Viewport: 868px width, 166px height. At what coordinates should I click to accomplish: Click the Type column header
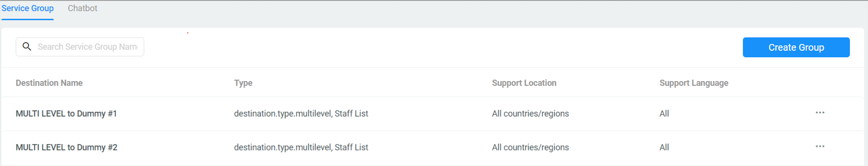coord(243,83)
